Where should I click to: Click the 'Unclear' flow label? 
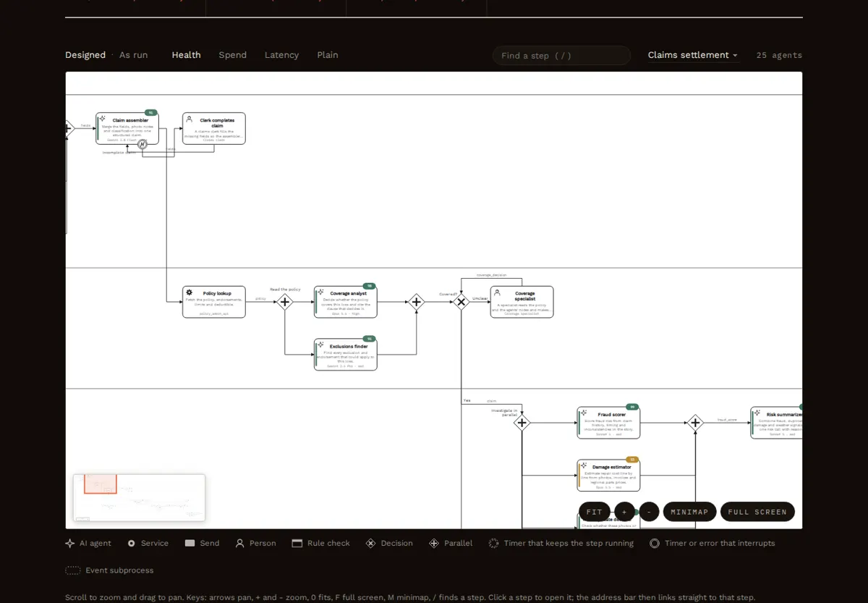click(x=480, y=298)
